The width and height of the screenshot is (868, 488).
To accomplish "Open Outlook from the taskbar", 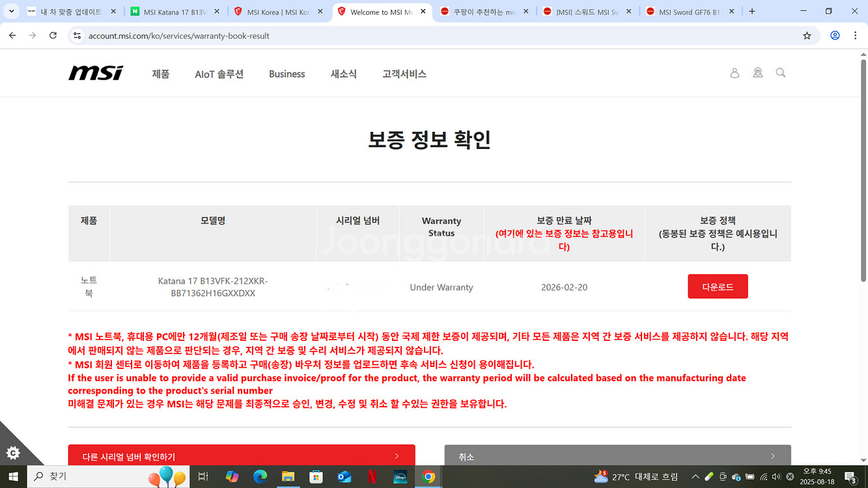I will click(x=344, y=477).
